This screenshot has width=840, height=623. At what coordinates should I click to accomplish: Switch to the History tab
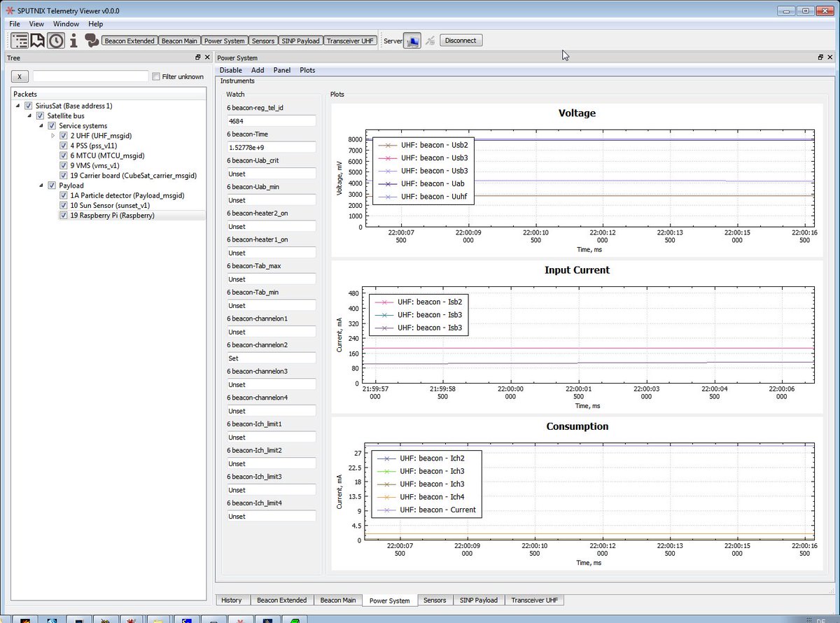(231, 600)
